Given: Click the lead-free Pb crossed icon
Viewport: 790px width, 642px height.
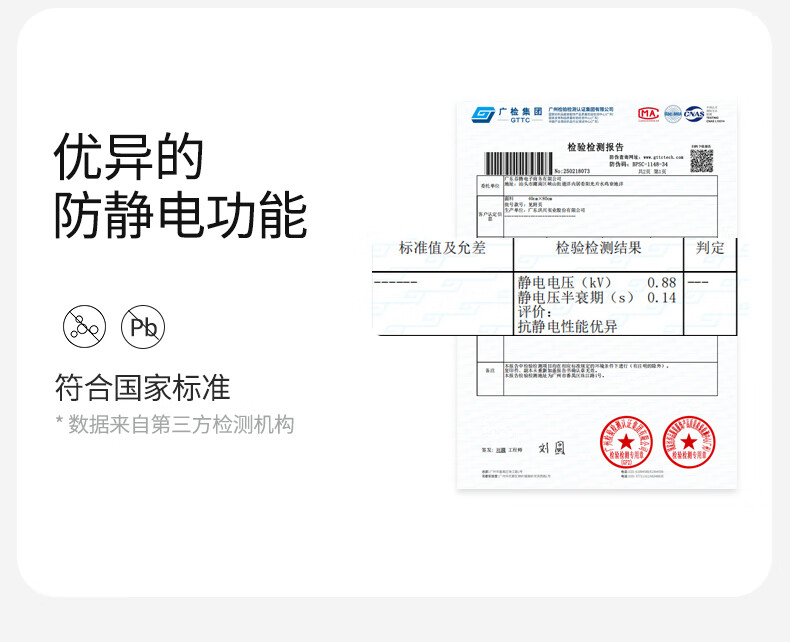Looking at the screenshot, I should pos(143,327).
